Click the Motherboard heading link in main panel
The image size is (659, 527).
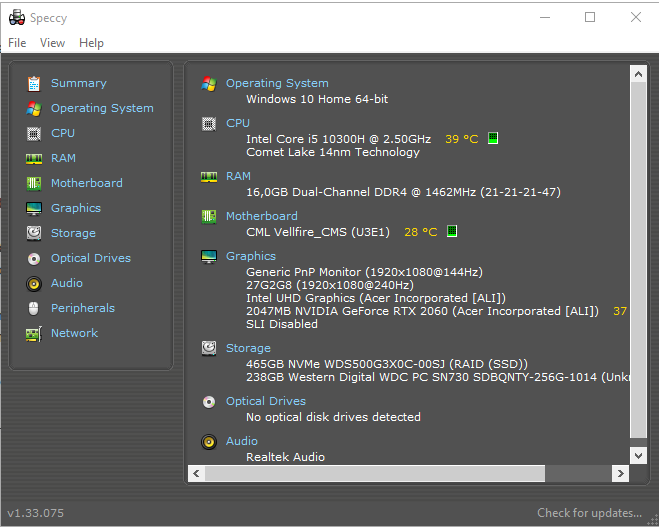(262, 216)
